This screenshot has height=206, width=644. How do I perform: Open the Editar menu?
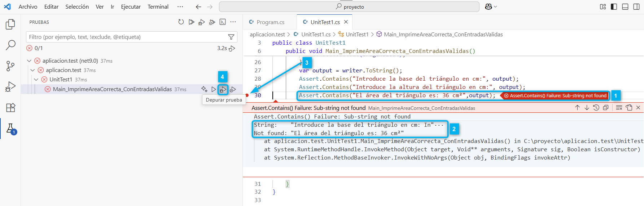point(51,7)
